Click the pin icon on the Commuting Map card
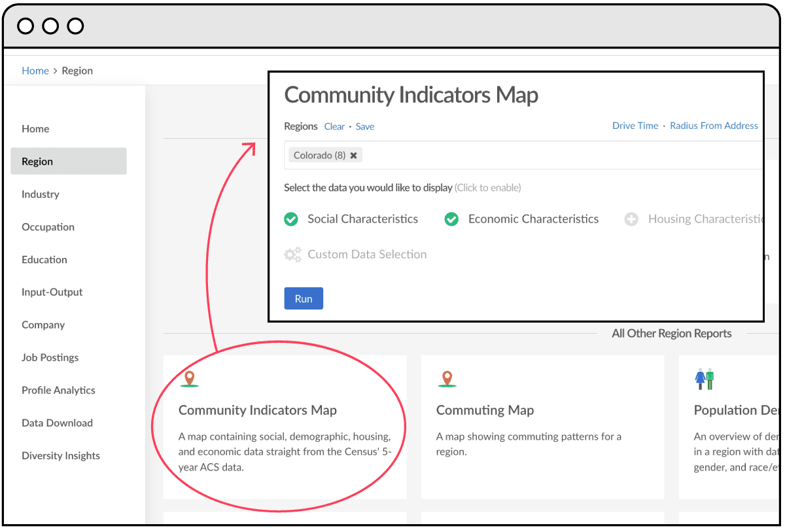 click(x=448, y=378)
